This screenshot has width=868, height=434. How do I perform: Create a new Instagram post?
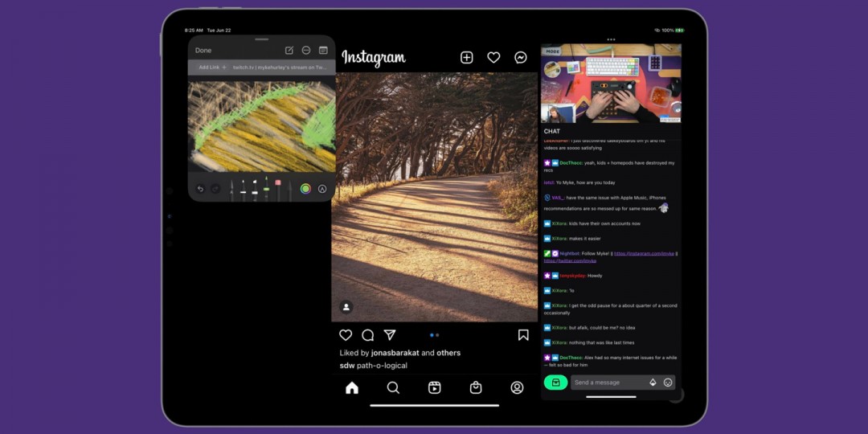(466, 58)
